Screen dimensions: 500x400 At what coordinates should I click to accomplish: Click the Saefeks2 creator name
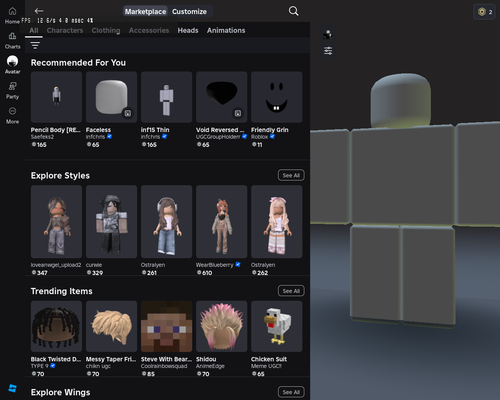42,137
